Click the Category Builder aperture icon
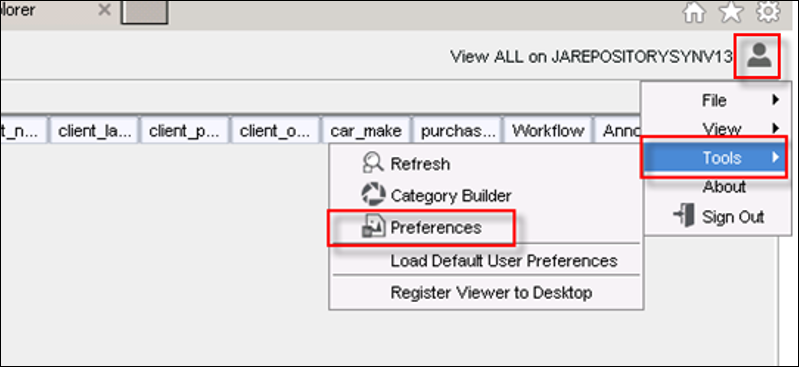Screen dimensions: 799x367 click(372, 195)
